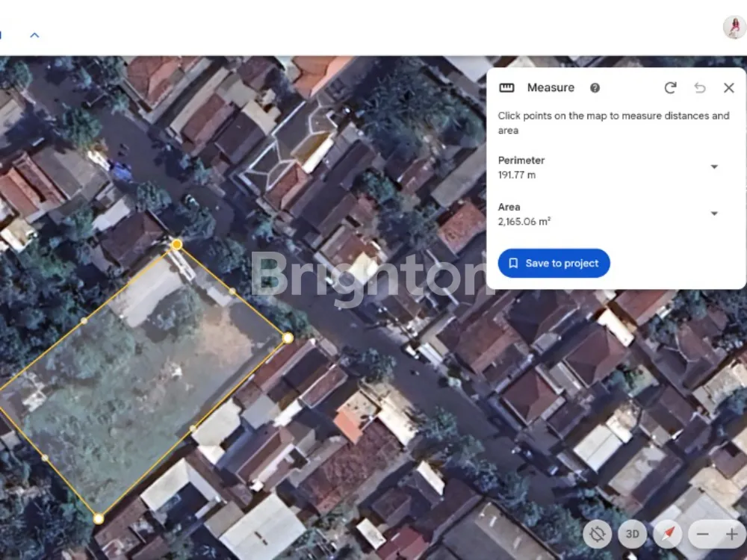
Task: Click the red compass needle
Action: tap(668, 534)
